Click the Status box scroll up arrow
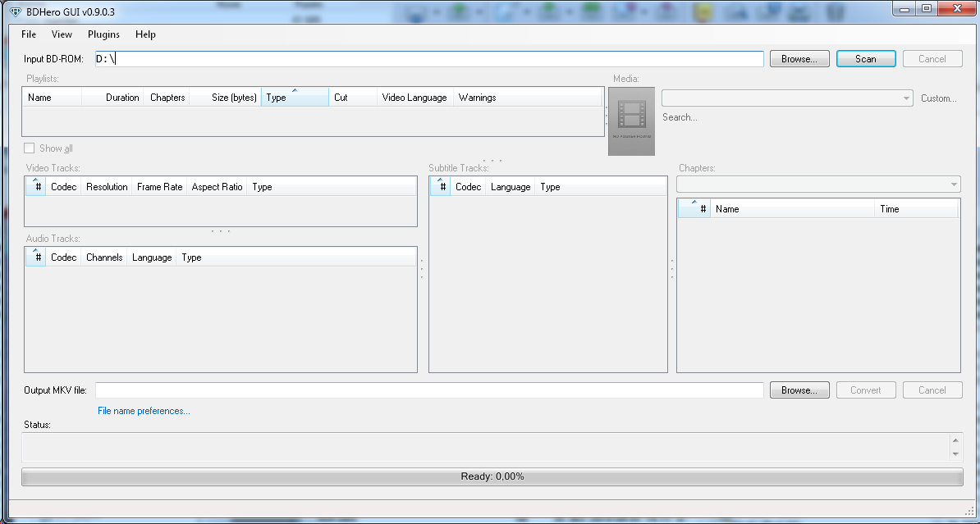This screenshot has height=524, width=980. click(x=955, y=440)
